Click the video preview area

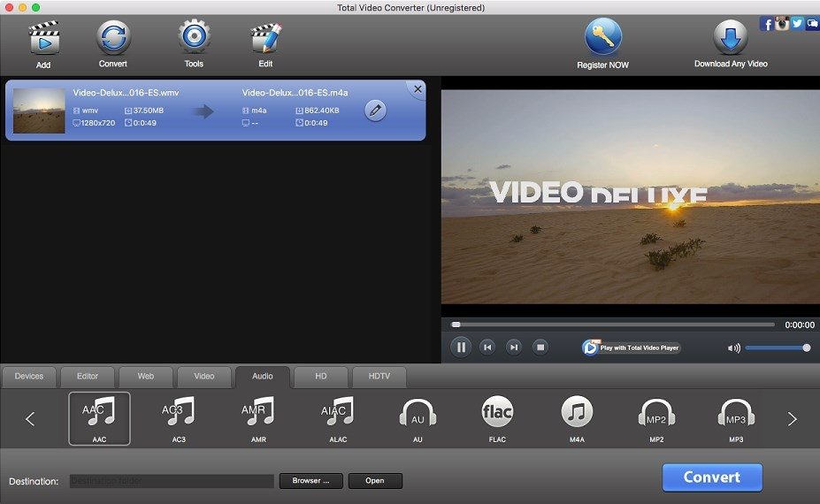pyautogui.click(x=631, y=196)
